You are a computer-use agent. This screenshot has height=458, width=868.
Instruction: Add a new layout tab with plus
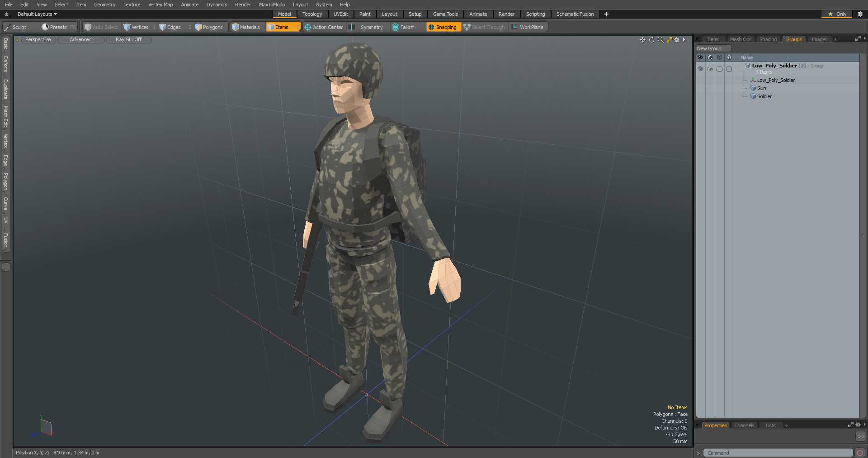click(x=606, y=14)
